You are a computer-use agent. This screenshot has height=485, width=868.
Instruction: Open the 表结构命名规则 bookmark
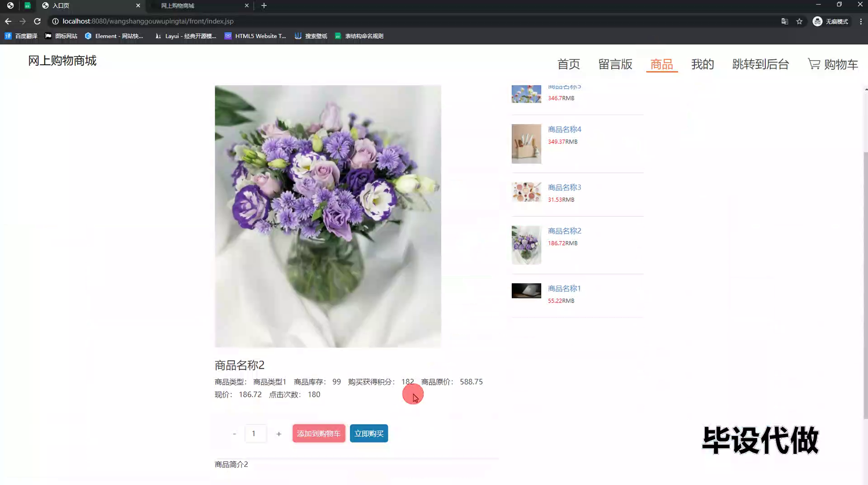tap(359, 36)
